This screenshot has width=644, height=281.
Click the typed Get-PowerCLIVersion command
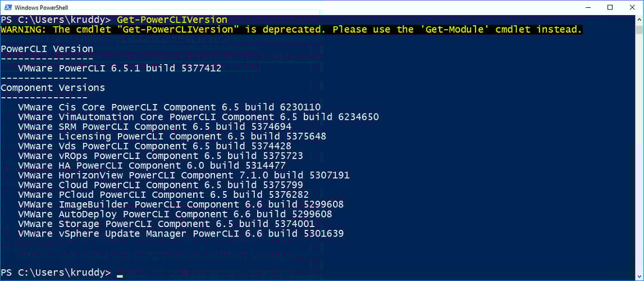(x=172, y=20)
